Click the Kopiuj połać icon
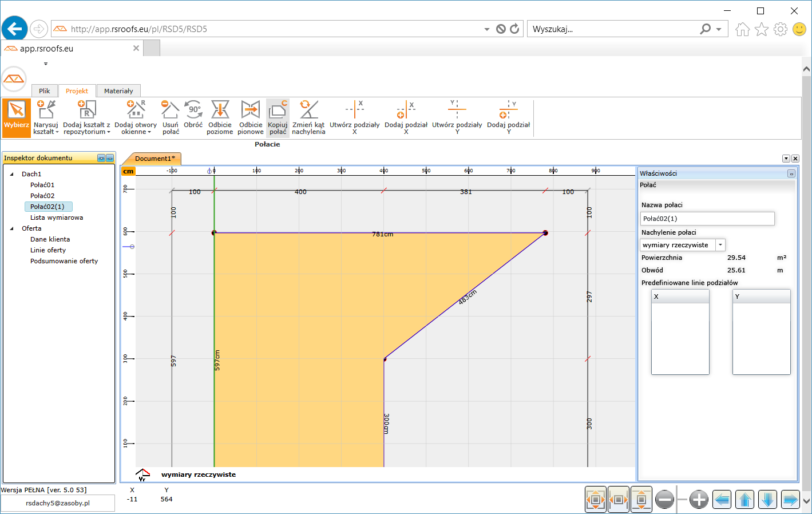This screenshot has width=812, height=514. point(278,117)
